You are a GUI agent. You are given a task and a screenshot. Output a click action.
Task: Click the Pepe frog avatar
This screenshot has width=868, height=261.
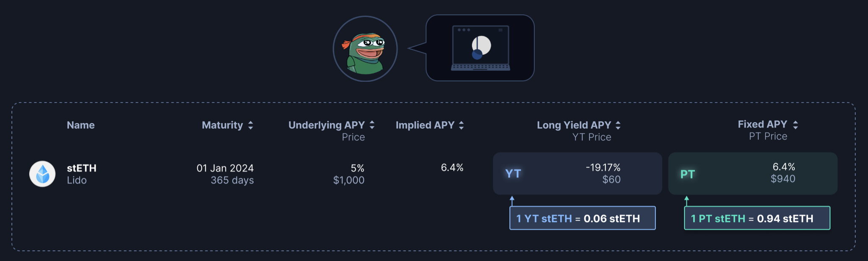click(365, 49)
